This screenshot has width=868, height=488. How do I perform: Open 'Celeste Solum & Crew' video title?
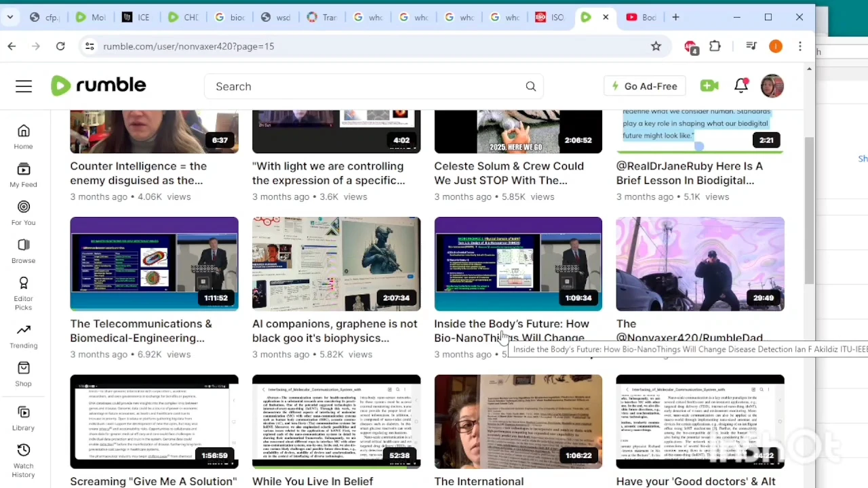point(509,173)
